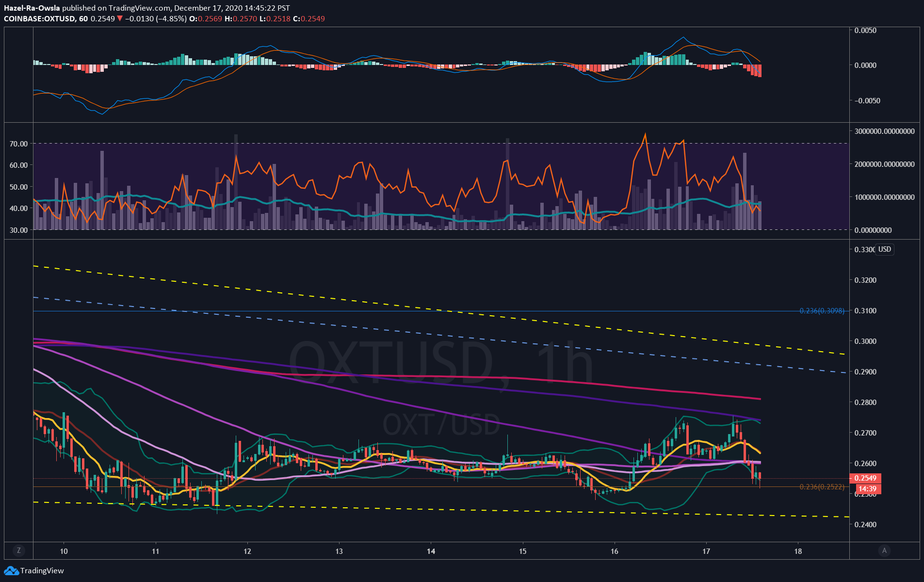Screen dimensions: 924x582
Task: Click date label 12 on time axis
Action: (247, 551)
